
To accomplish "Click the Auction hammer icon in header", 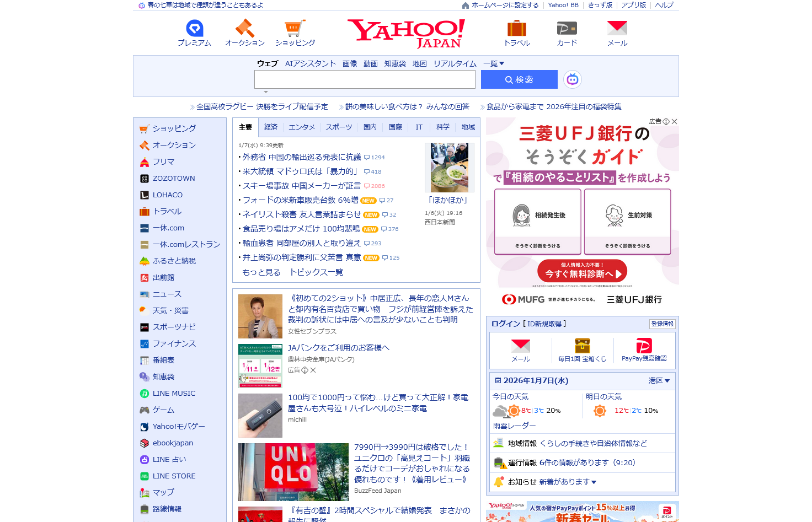I will pyautogui.click(x=244, y=29).
